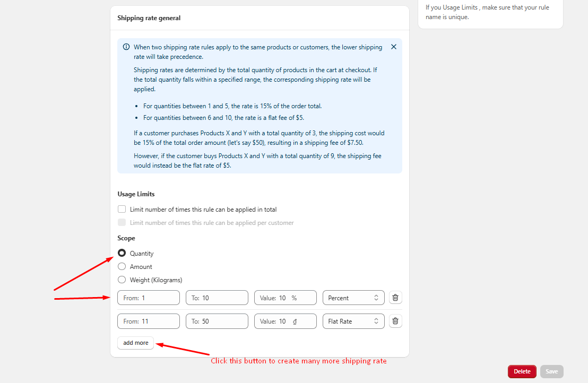The image size is (588, 383).
Task: Expand the Flat Rate type dropdown
Action: click(353, 321)
